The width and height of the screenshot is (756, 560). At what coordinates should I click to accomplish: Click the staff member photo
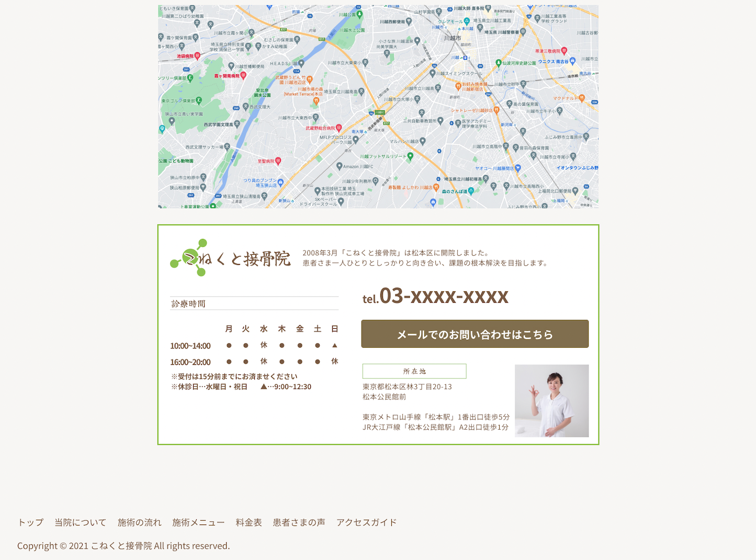pyautogui.click(x=551, y=401)
